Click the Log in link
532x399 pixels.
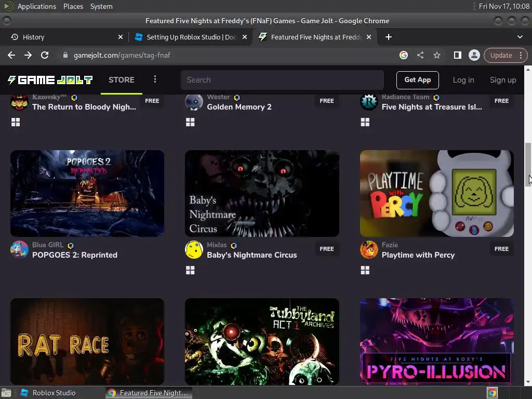click(463, 80)
